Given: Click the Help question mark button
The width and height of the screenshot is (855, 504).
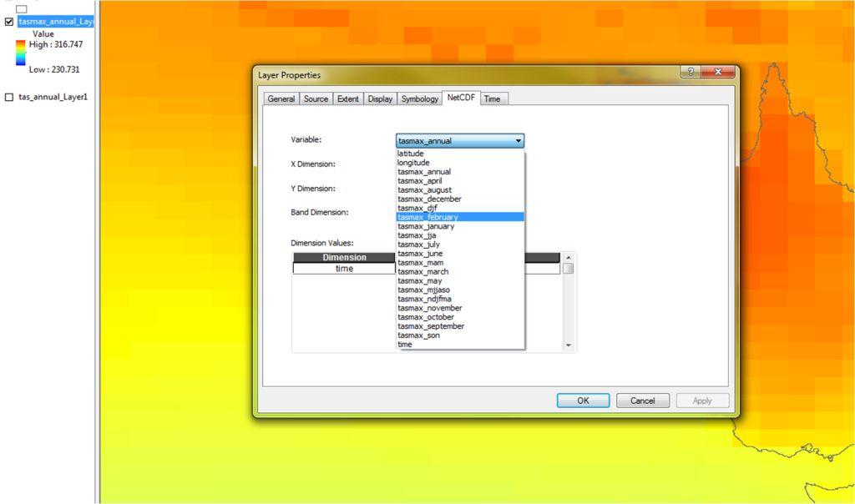Looking at the screenshot, I should (691, 73).
